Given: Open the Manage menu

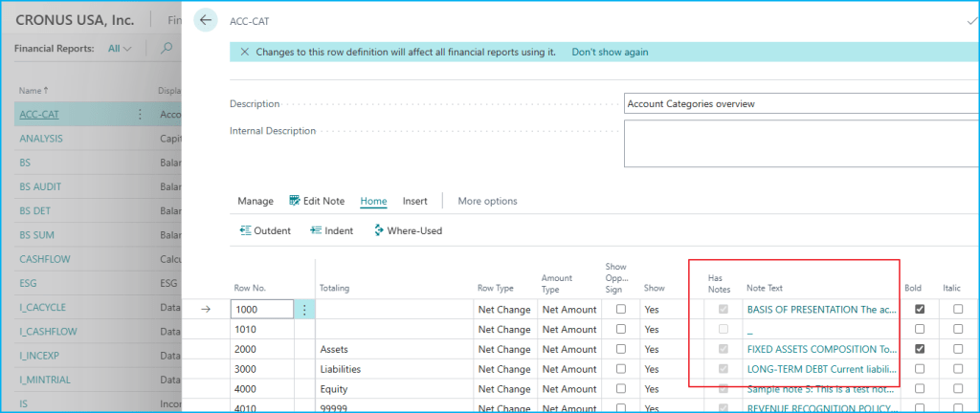Looking at the screenshot, I should [256, 201].
